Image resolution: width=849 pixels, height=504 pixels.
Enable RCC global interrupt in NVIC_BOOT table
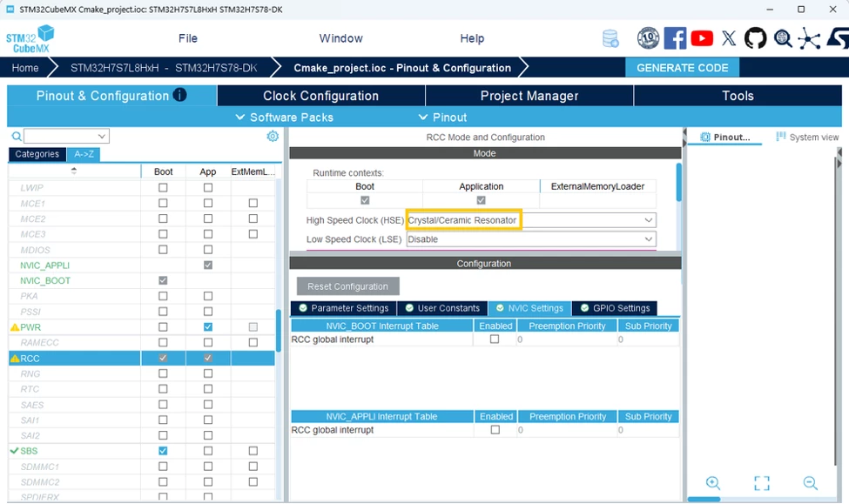(495, 339)
